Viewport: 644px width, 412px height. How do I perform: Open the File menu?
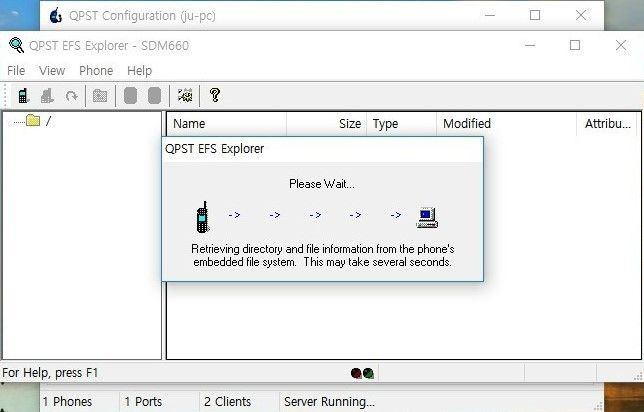[16, 71]
